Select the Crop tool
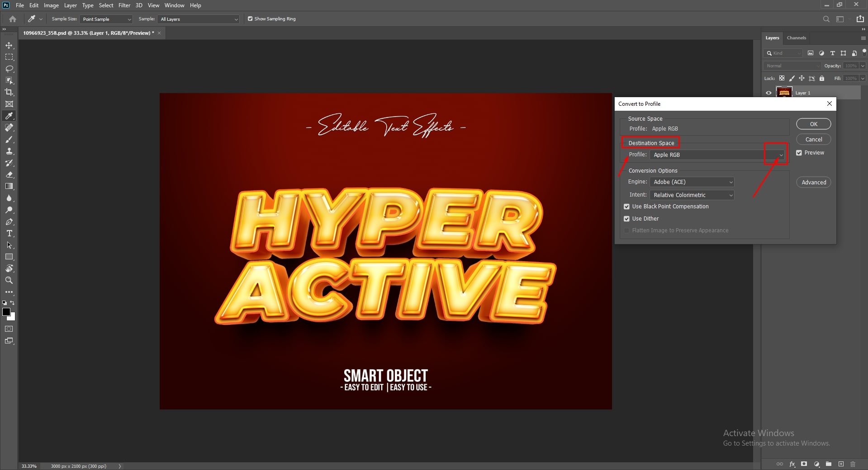This screenshot has width=868, height=470. pos(9,92)
